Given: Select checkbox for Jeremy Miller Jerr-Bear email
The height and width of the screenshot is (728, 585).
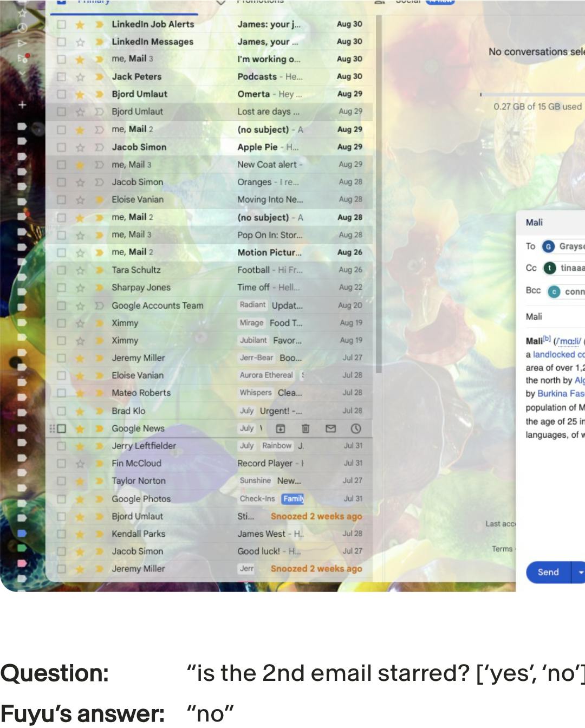Looking at the screenshot, I should 61,358.
